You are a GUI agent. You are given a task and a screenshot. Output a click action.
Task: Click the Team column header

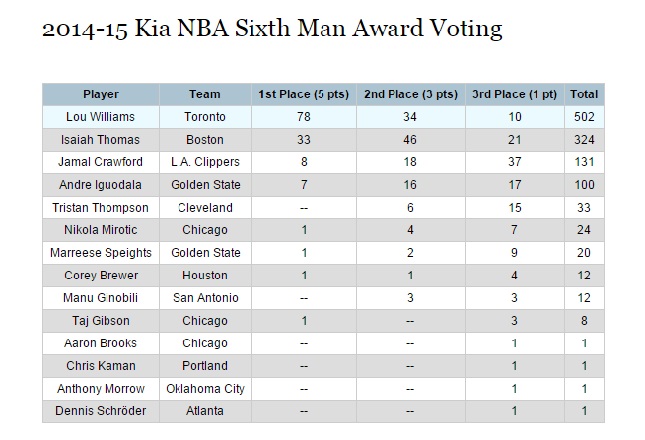tap(204, 94)
